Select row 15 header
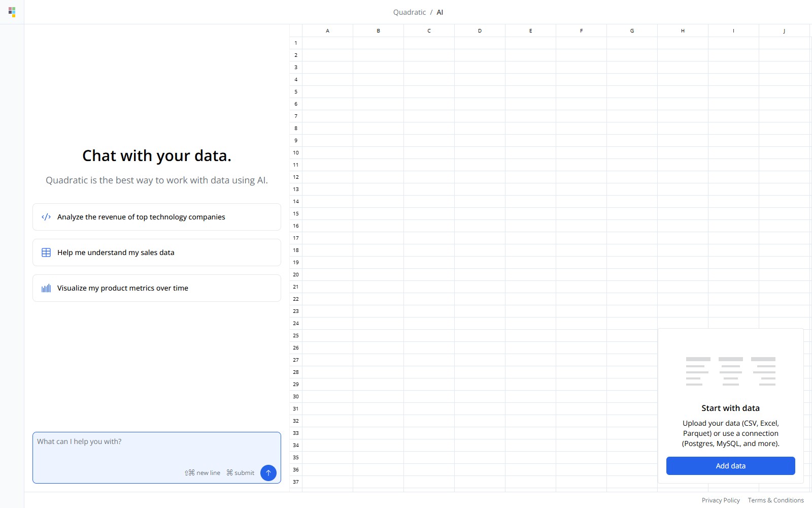Screen dimensions: 812x508 [296, 214]
